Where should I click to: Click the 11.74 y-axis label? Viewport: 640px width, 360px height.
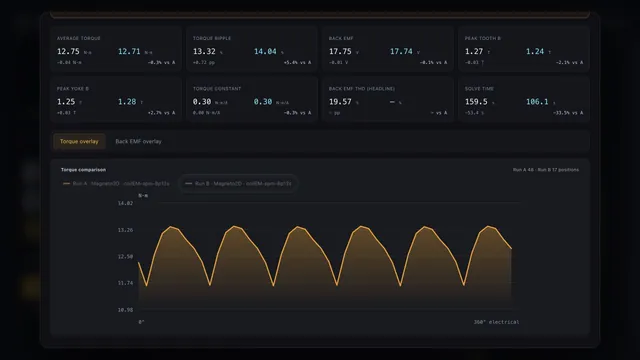tap(125, 283)
